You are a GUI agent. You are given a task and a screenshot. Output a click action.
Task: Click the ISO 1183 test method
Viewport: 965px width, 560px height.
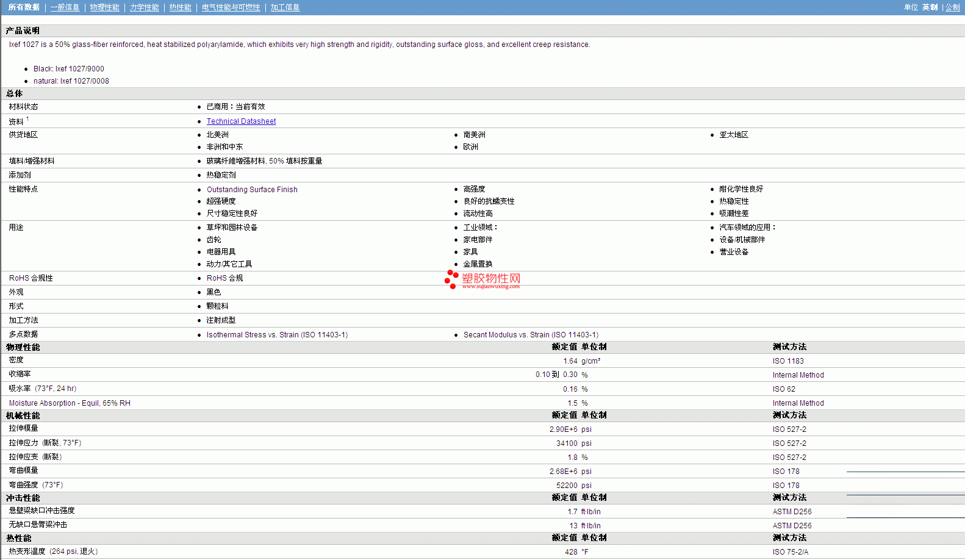click(x=788, y=361)
